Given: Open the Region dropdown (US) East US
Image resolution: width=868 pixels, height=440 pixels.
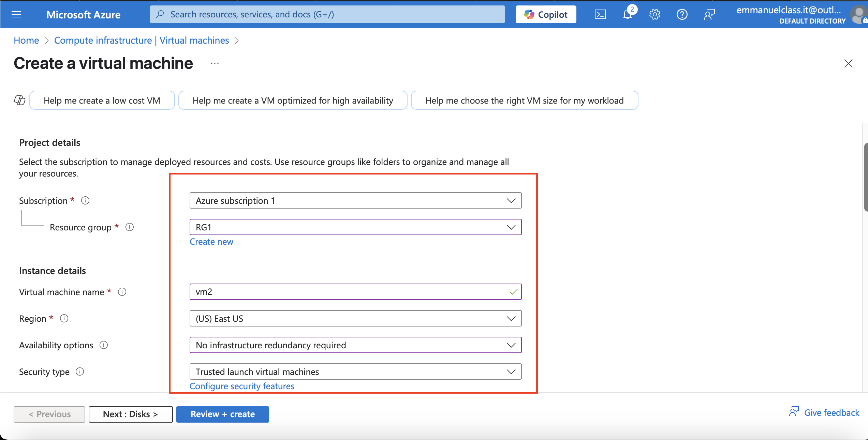Looking at the screenshot, I should (355, 318).
